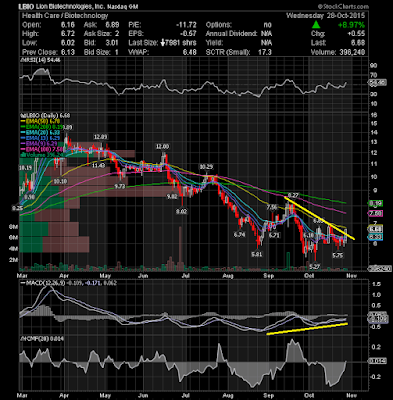Click the Prev Close value '6.13'
The image size is (393, 400).
[68, 52]
